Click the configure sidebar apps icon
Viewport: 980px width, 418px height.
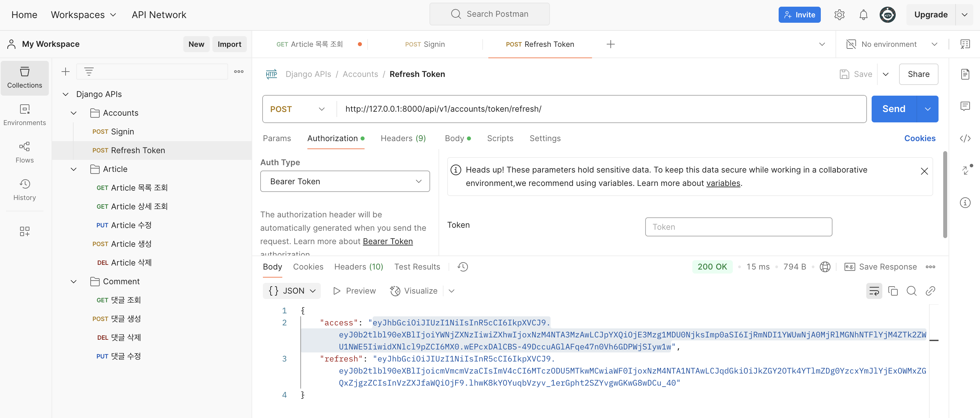point(25,231)
